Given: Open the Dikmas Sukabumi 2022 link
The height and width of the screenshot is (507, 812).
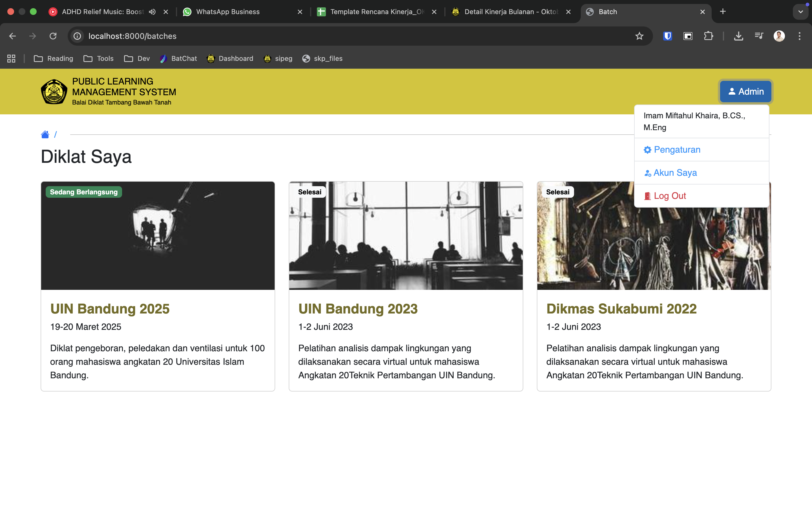Looking at the screenshot, I should tap(621, 309).
